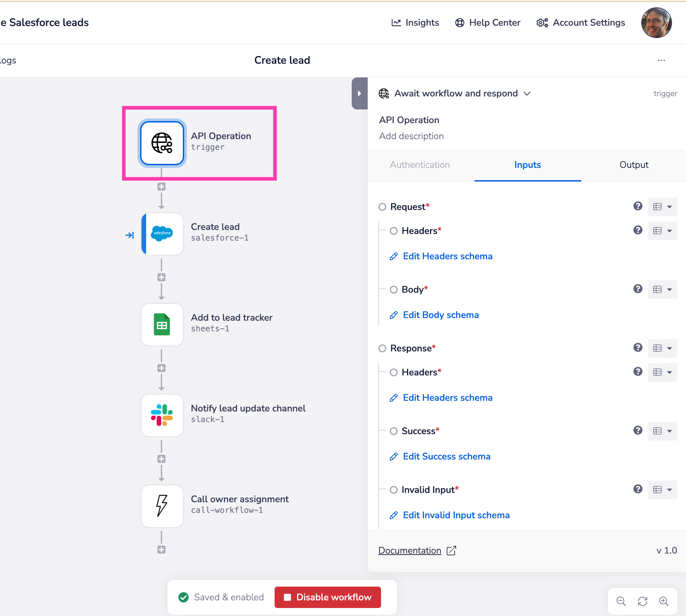Switch to the Output tab

click(x=634, y=165)
